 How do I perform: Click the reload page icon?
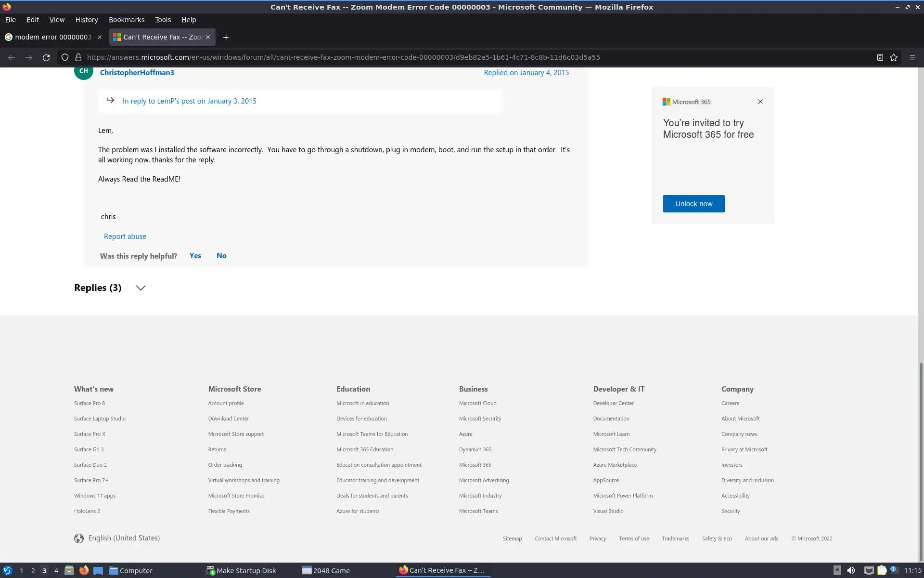tap(46, 57)
